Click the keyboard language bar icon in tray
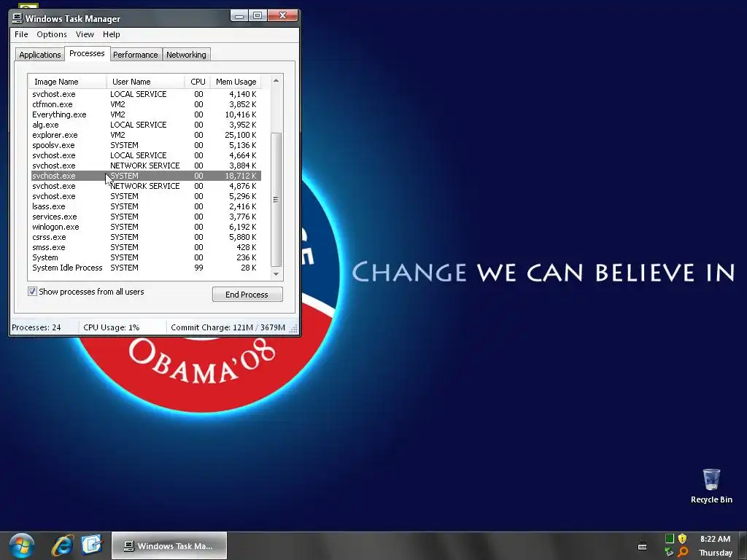 [x=642, y=545]
